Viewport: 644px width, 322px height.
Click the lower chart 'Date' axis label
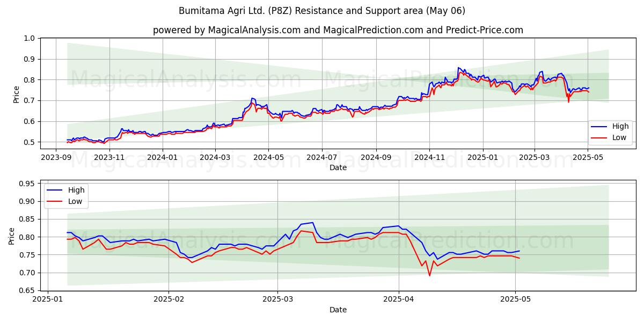pos(338,310)
